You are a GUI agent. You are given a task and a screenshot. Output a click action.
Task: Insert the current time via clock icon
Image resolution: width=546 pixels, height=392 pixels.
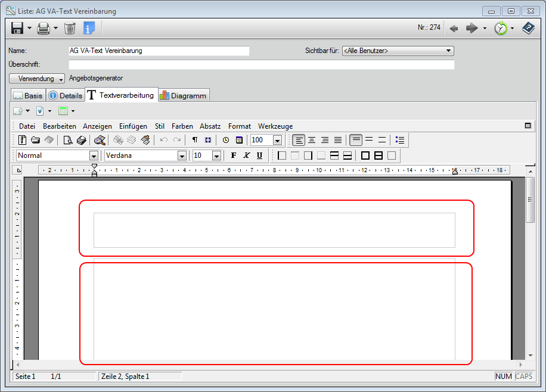pyautogui.click(x=226, y=140)
